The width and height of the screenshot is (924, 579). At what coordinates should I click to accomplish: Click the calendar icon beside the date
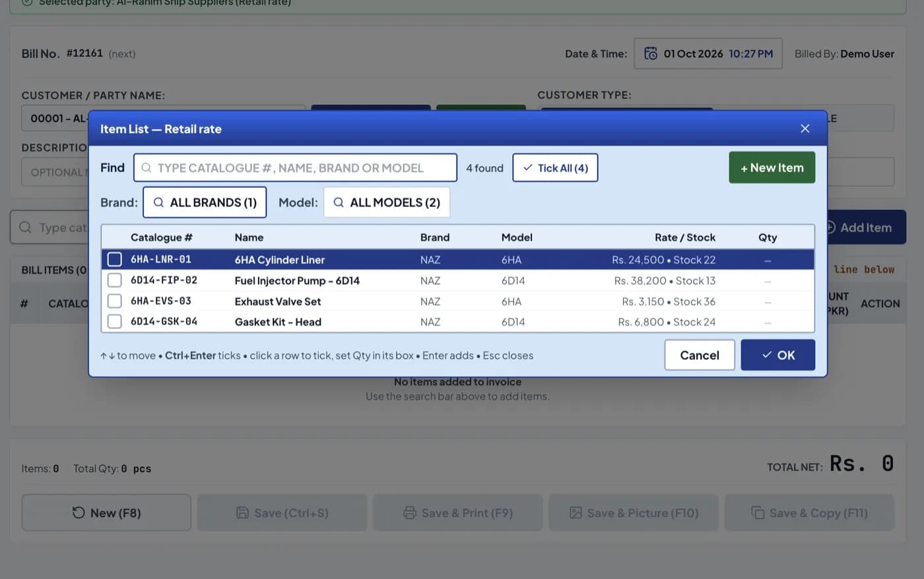651,53
